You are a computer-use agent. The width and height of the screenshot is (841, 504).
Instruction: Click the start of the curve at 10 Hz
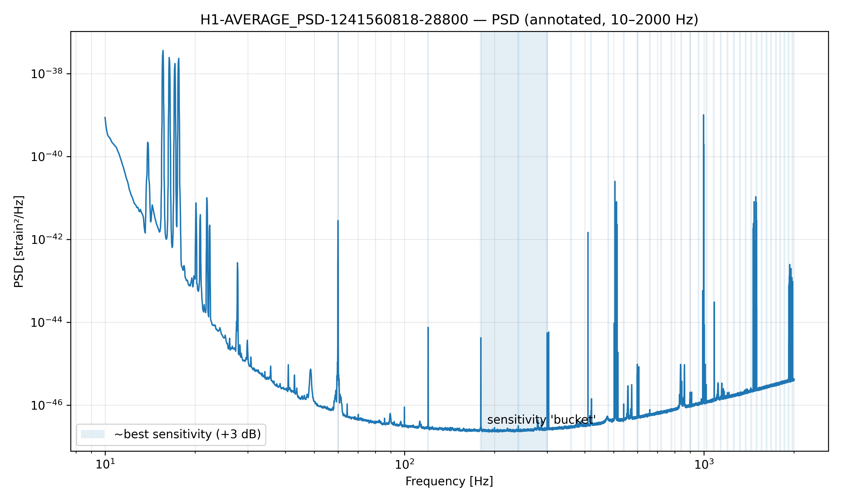[105, 118]
